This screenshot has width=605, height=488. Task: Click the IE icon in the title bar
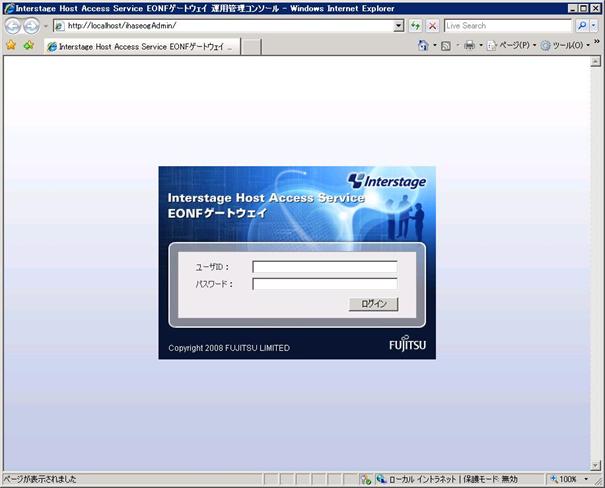click(x=9, y=8)
